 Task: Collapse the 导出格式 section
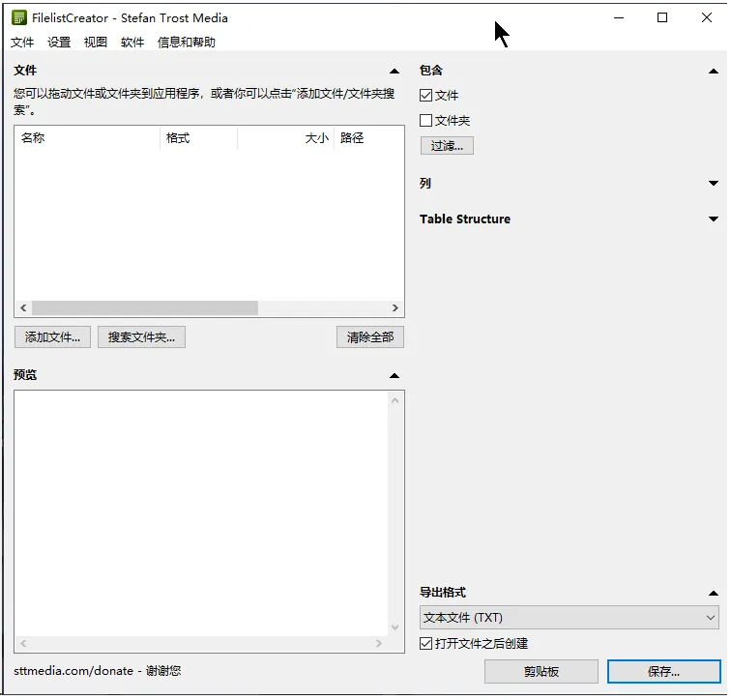714,594
